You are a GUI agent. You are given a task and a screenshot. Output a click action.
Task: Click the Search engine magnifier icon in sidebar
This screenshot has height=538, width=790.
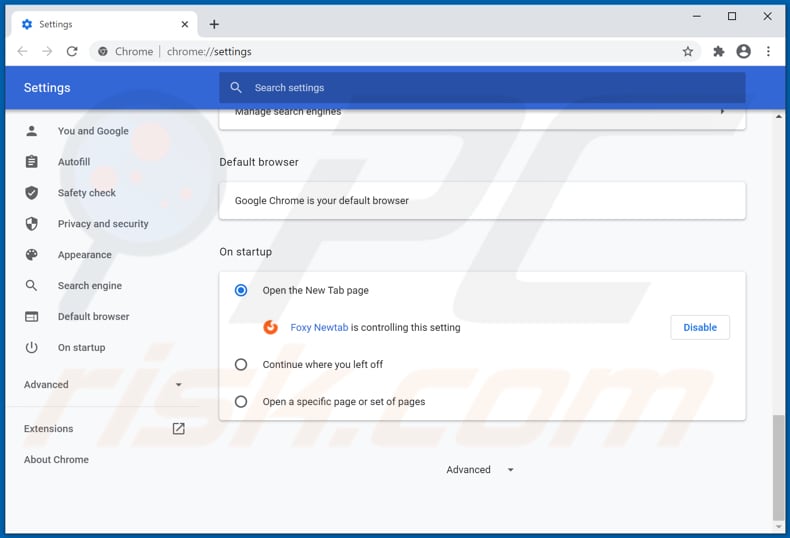coord(32,286)
